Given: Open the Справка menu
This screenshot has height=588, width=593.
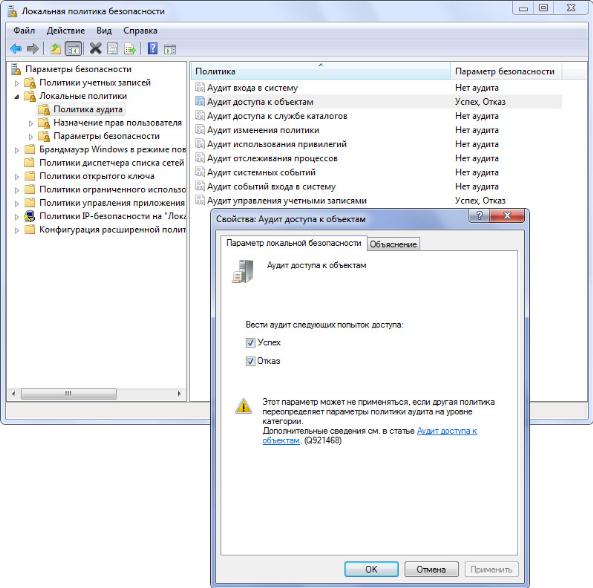Looking at the screenshot, I should (x=140, y=31).
